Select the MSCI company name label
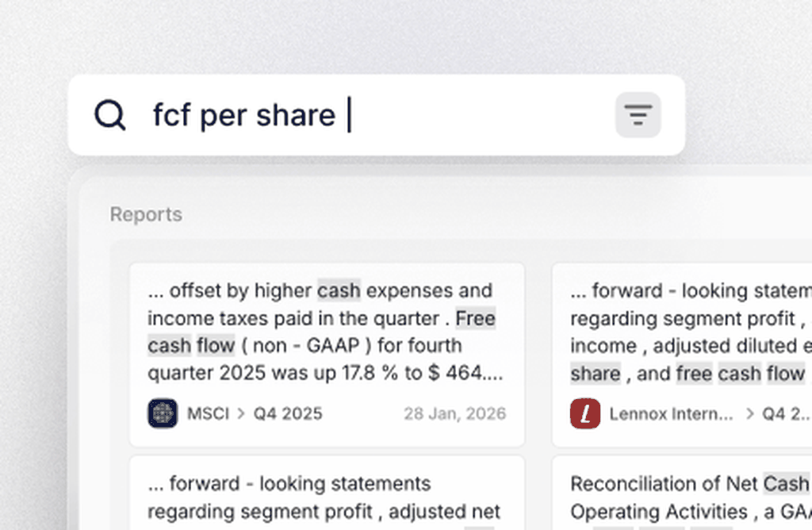The image size is (812, 530). pos(208,413)
